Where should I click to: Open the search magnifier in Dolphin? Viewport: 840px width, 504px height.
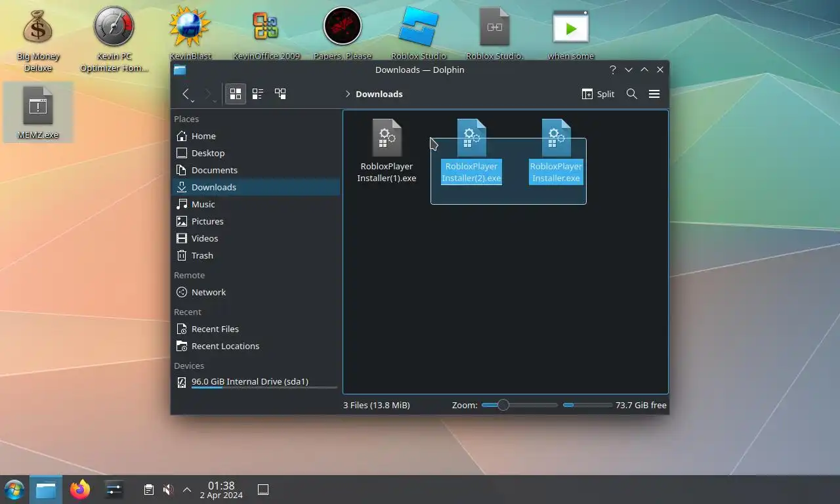632,94
